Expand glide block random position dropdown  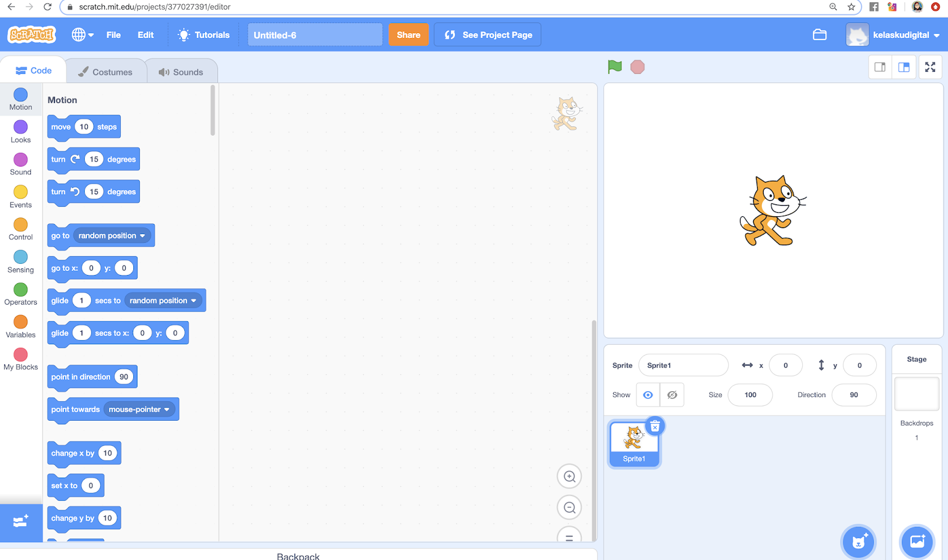pos(163,300)
